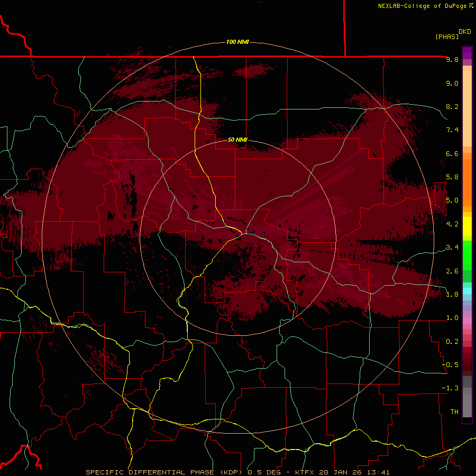Click the cyan segment of the color bar
Viewport: 476px width, 476px height.
tap(467, 291)
